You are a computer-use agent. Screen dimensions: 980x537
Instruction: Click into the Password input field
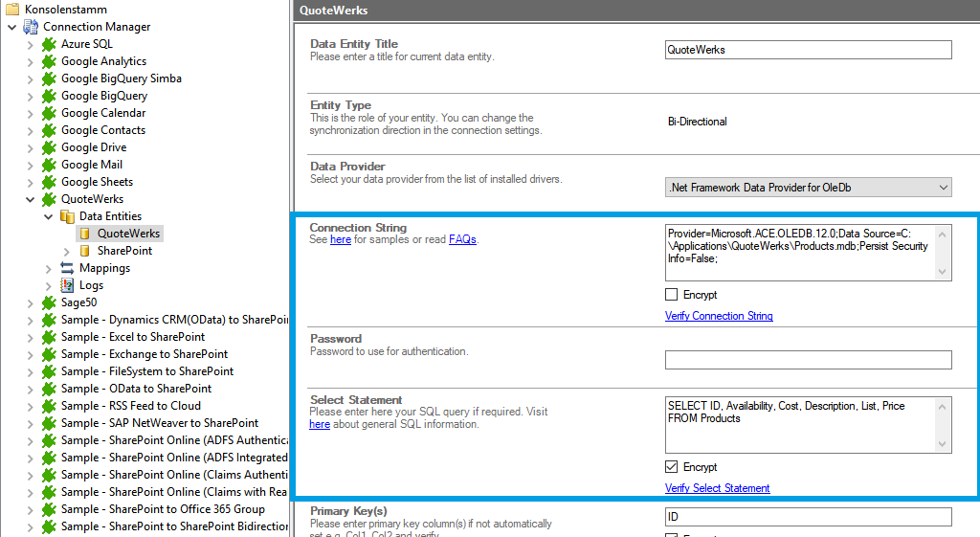(x=808, y=360)
